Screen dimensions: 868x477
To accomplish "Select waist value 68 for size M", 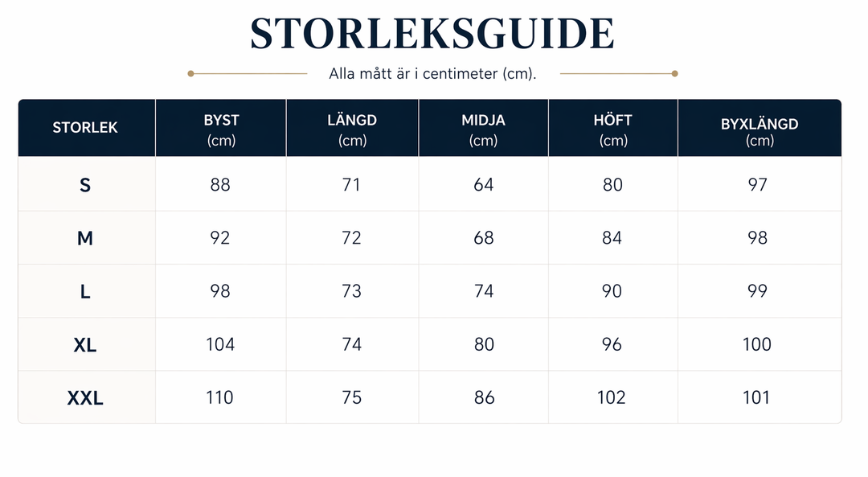I will pos(483,238).
